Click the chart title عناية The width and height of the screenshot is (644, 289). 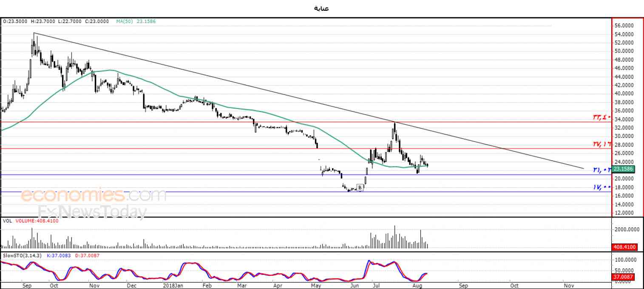tap(321, 8)
